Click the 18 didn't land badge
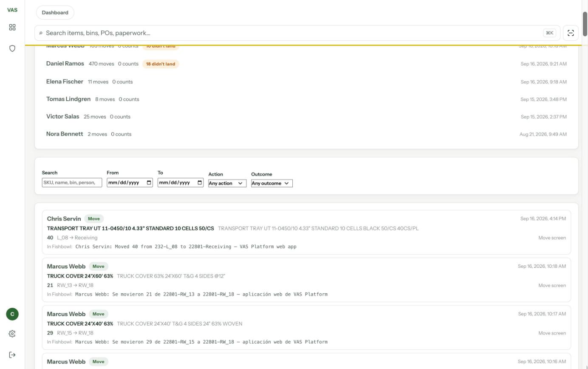Image resolution: width=588 pixels, height=369 pixels. (161, 64)
